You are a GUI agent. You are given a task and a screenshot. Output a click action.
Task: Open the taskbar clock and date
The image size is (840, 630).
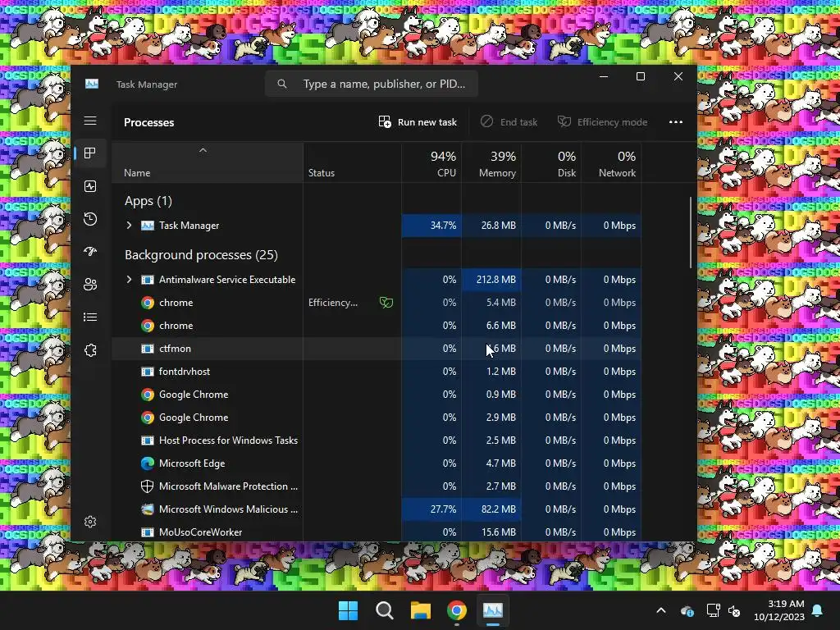click(779, 610)
